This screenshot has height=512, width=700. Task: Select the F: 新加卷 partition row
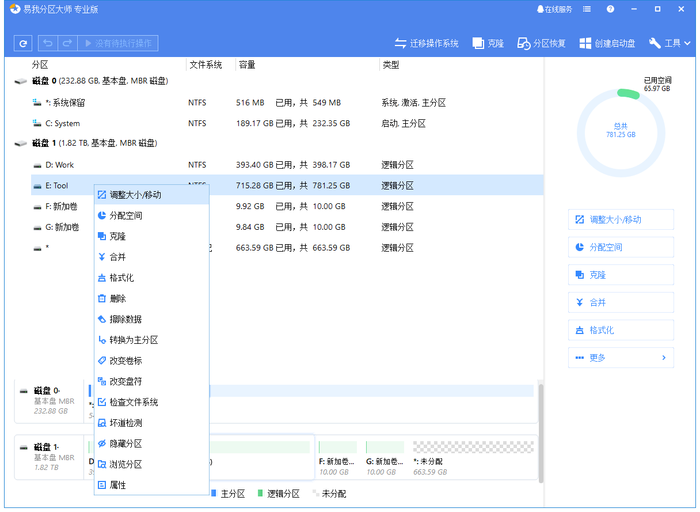[287, 206]
